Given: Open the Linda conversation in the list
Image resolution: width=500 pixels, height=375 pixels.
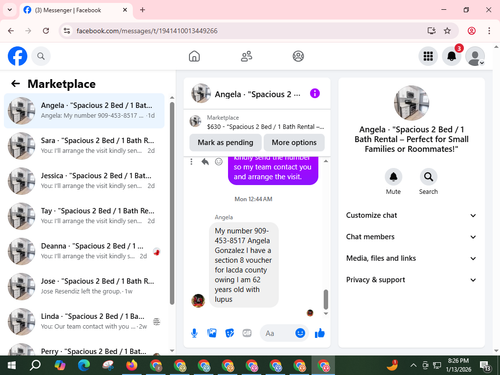Looking at the screenshot, I should click(x=84, y=321).
